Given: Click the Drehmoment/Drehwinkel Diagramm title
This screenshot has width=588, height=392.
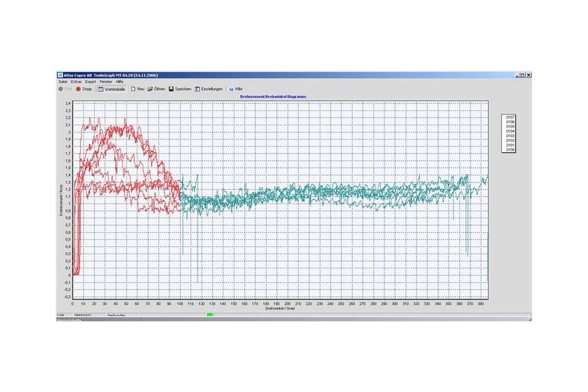Looking at the screenshot, I should pos(273,96).
